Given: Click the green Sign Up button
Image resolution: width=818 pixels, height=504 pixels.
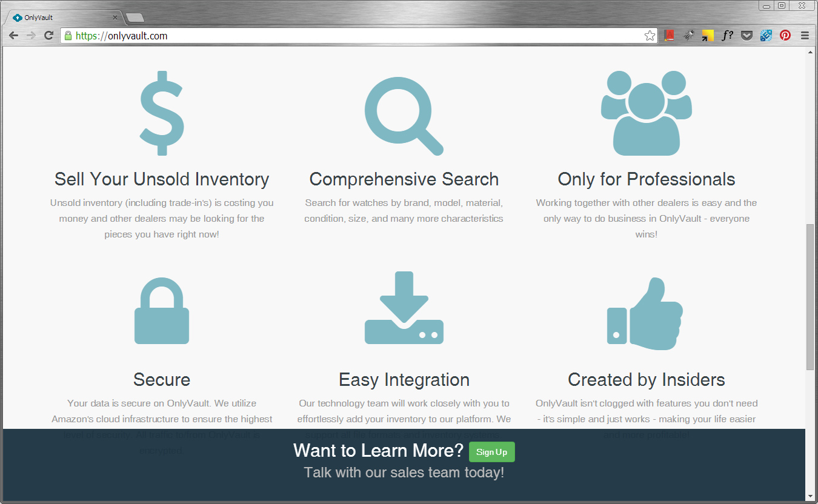Looking at the screenshot, I should 492,452.
